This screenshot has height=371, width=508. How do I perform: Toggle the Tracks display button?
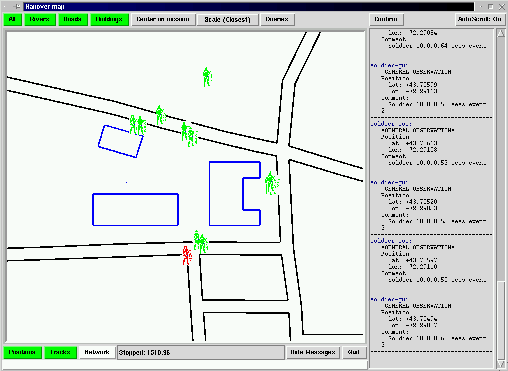pos(60,352)
